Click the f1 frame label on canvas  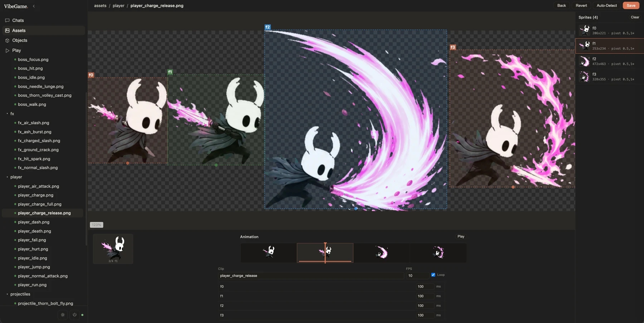tap(170, 72)
